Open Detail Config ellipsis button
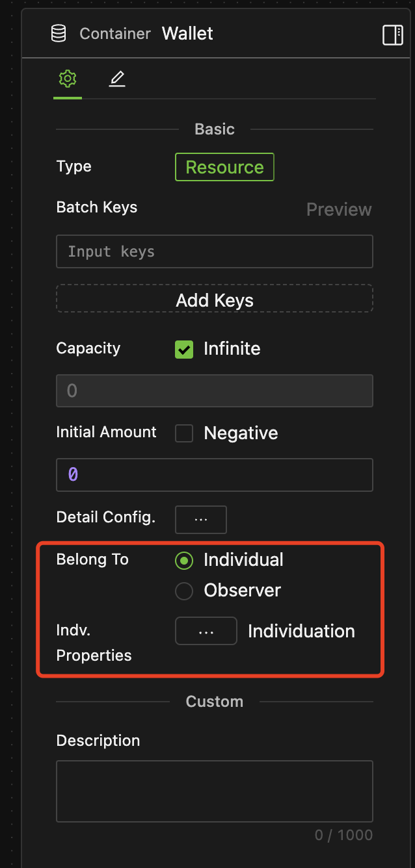 click(x=201, y=520)
